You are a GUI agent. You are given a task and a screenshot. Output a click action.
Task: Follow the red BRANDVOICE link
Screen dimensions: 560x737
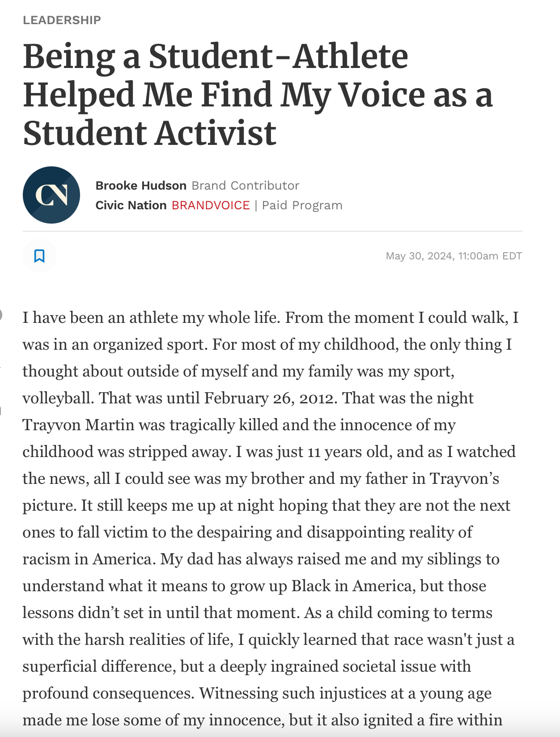[x=211, y=205]
